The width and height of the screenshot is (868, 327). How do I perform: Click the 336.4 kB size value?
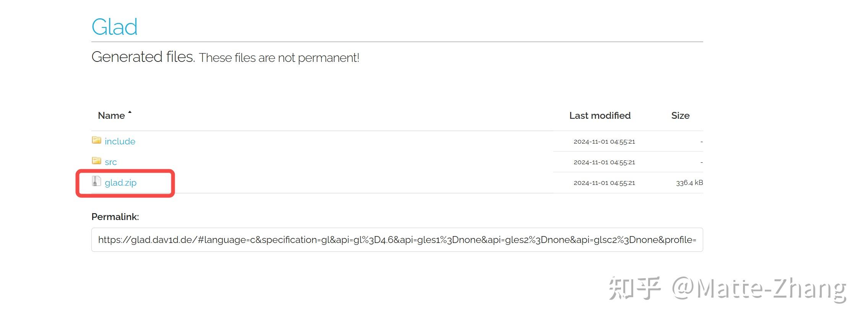688,182
